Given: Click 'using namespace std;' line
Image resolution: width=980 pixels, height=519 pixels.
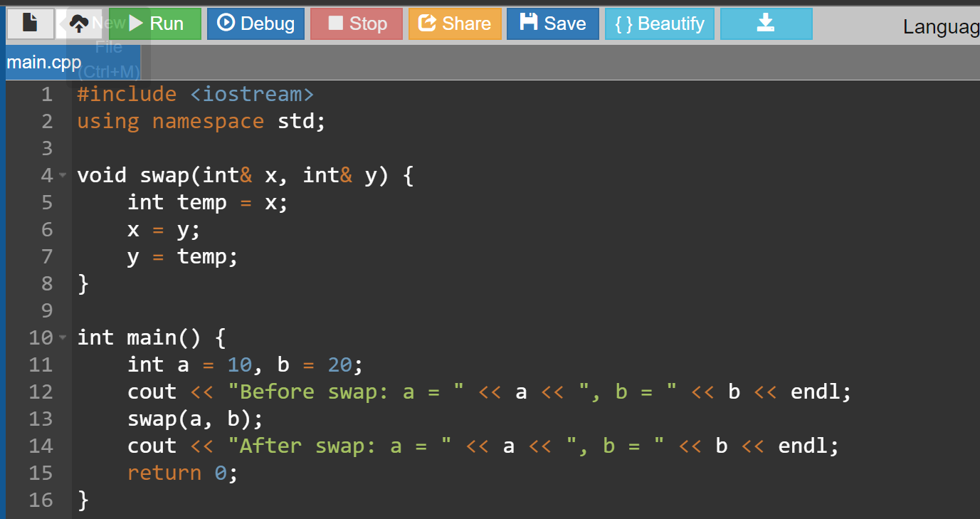Looking at the screenshot, I should tap(201, 121).
